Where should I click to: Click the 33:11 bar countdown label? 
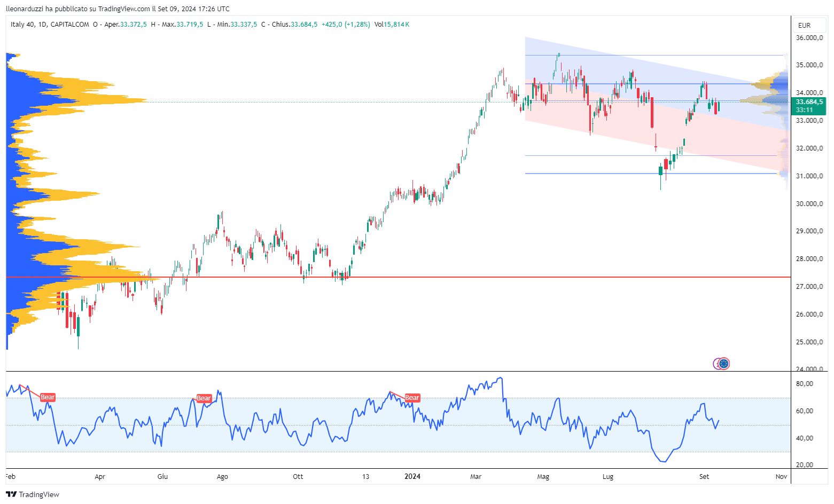pos(804,110)
